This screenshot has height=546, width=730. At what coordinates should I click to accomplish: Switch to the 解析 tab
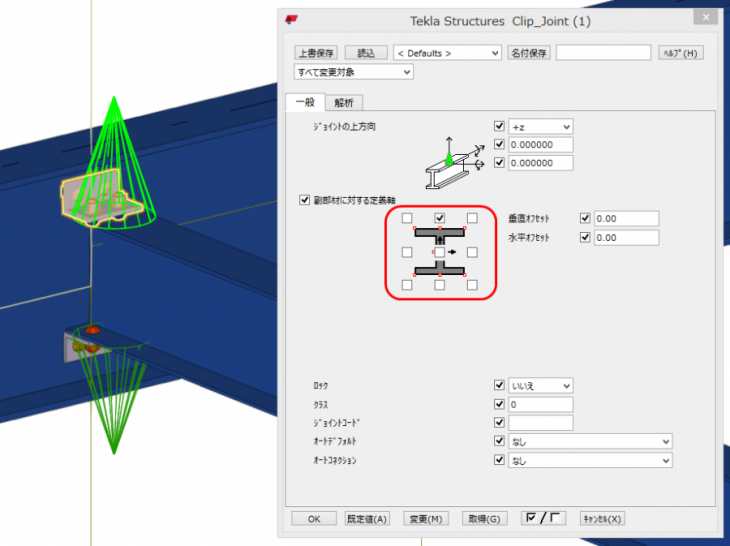point(344,103)
